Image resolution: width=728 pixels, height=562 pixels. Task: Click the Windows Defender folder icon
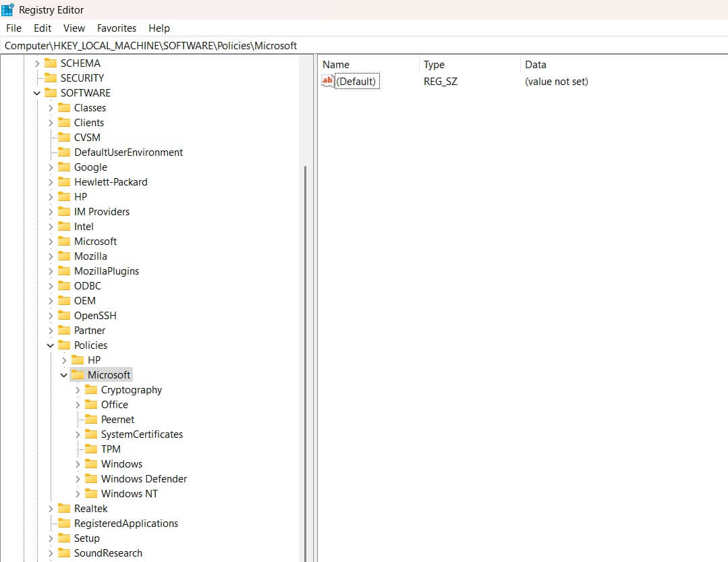click(x=91, y=478)
